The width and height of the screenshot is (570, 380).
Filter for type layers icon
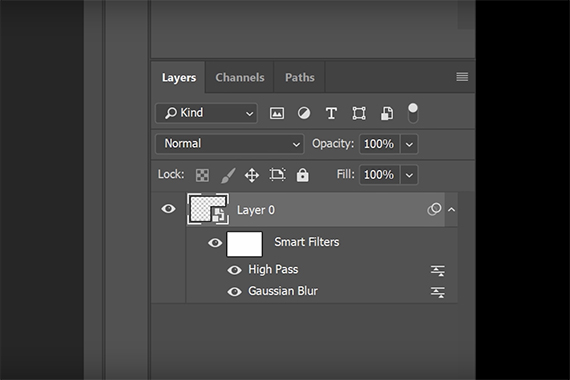(331, 113)
